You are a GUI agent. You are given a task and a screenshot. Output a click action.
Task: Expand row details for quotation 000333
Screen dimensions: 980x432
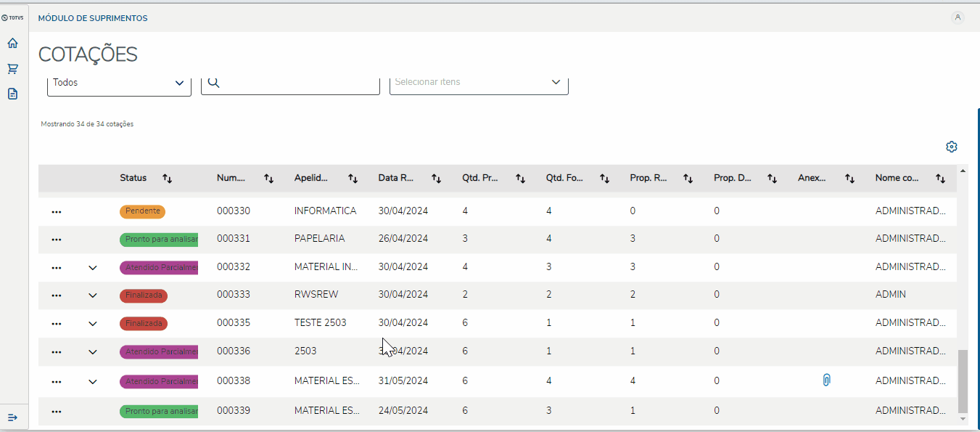(92, 296)
